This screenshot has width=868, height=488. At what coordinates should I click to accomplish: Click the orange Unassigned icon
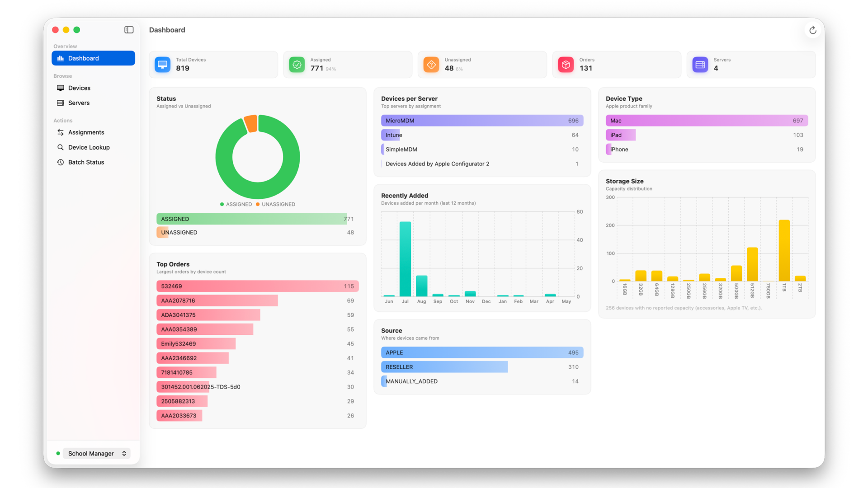click(x=431, y=65)
